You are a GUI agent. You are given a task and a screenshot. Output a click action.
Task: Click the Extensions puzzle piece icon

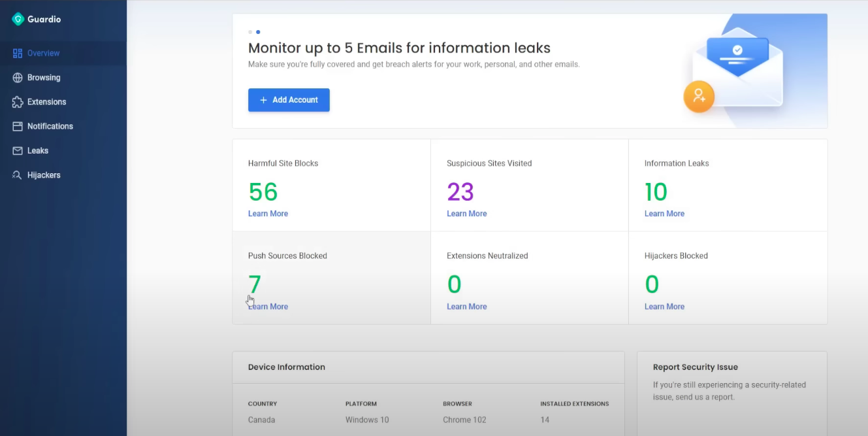click(x=18, y=102)
